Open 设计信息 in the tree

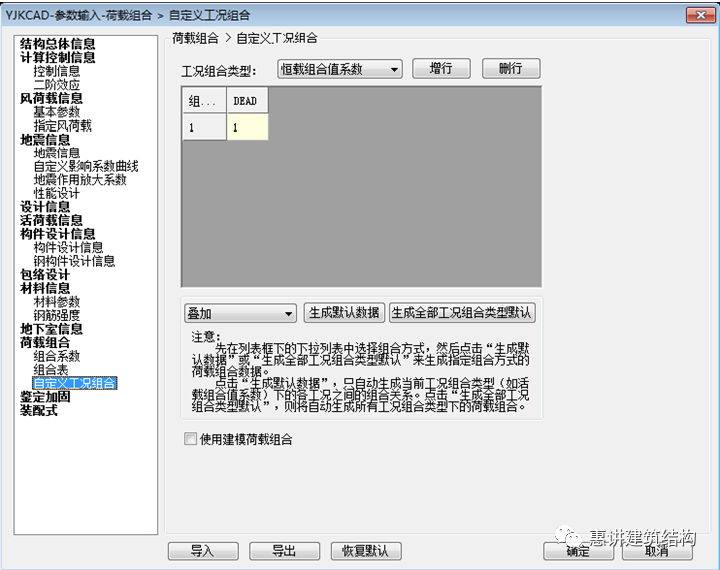click(45, 207)
